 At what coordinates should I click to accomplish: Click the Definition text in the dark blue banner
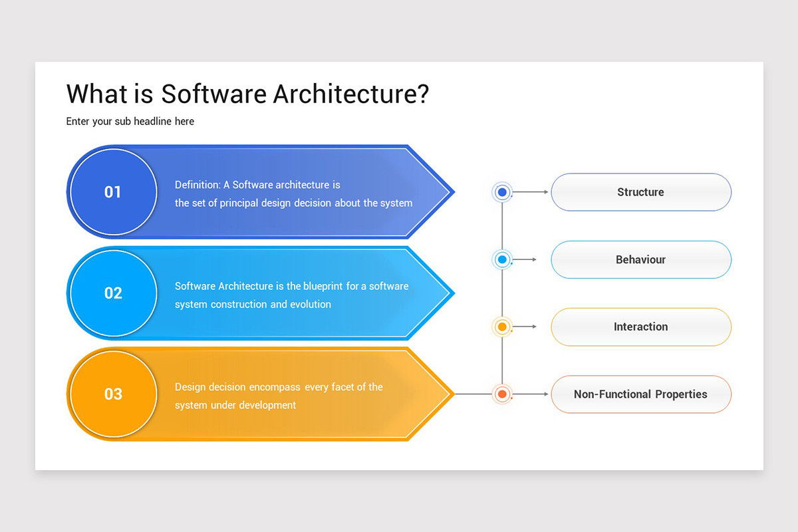point(293,194)
